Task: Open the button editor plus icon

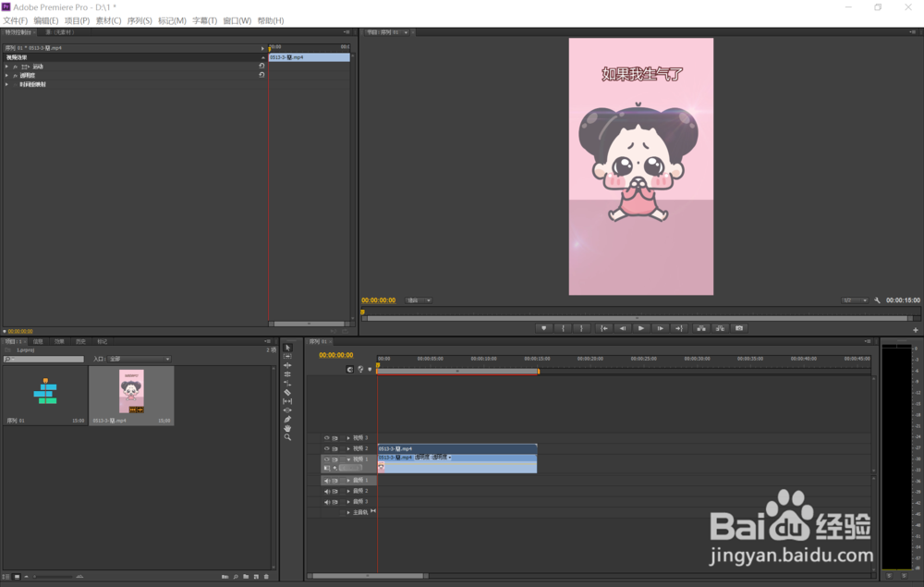Action: tap(915, 330)
